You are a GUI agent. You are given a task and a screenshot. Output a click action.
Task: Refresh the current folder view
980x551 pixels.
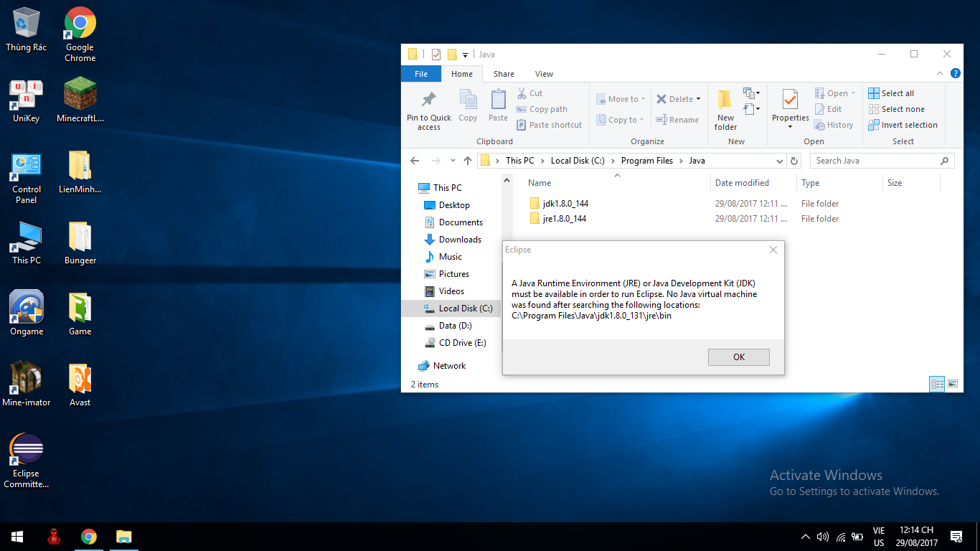tap(793, 161)
